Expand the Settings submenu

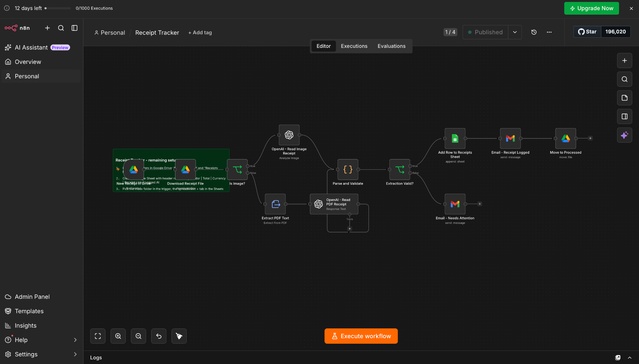tap(75, 354)
